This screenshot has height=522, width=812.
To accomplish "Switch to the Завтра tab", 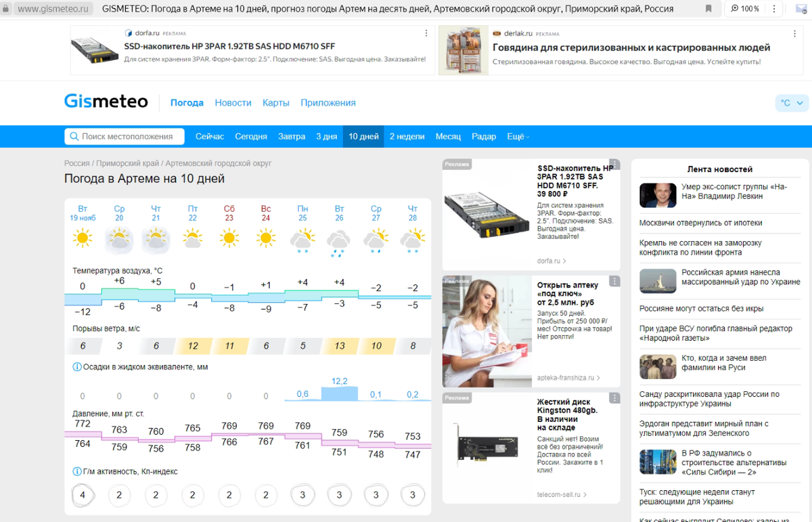I will [x=292, y=136].
